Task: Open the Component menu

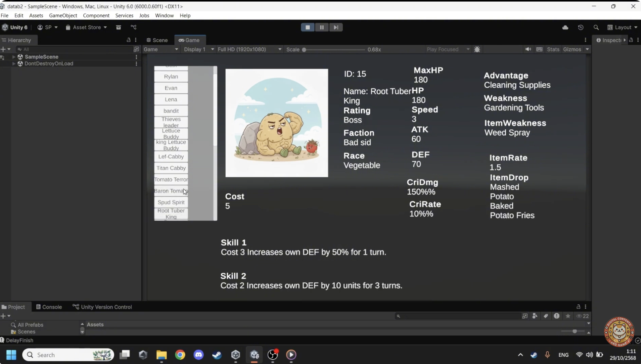Action: (96, 15)
